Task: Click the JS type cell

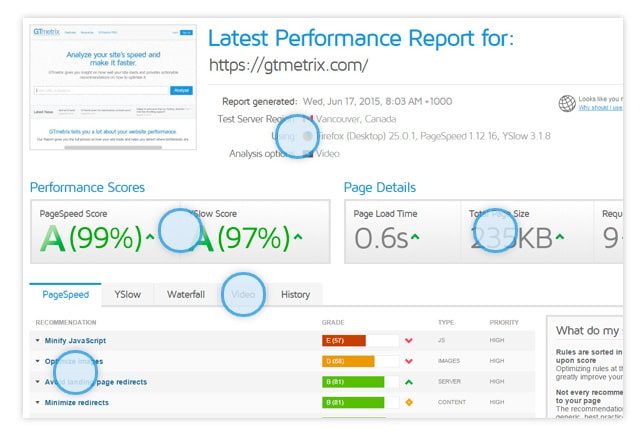Action: pos(441,340)
